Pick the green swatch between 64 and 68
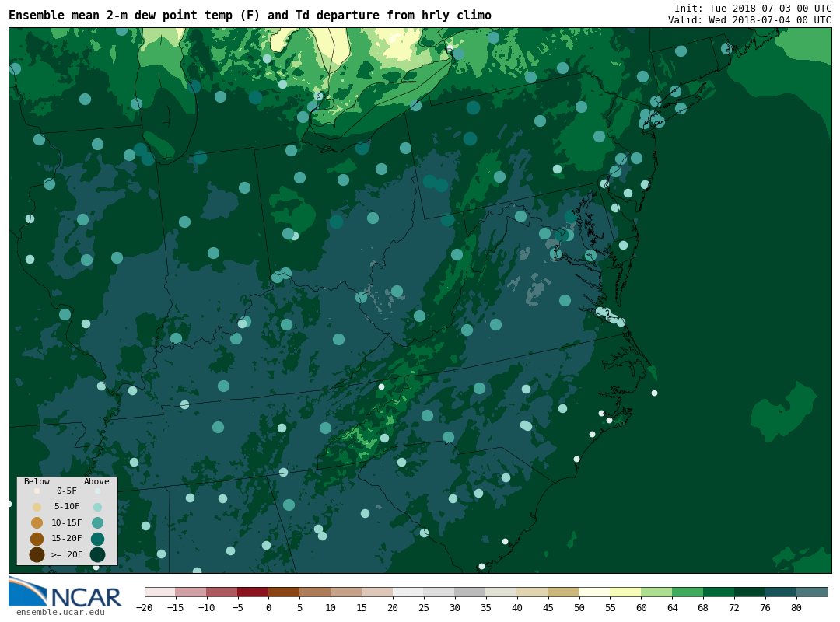The image size is (840, 622). (688, 592)
